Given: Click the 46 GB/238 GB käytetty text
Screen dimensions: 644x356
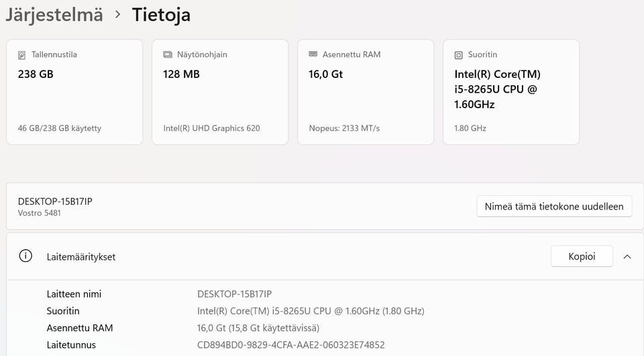Looking at the screenshot, I should click(60, 128).
